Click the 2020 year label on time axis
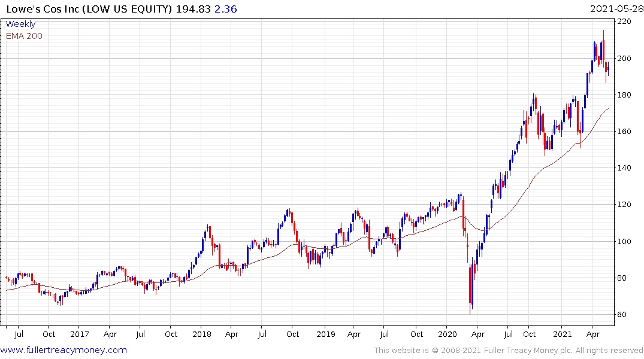The width and height of the screenshot is (644, 359). point(448,334)
